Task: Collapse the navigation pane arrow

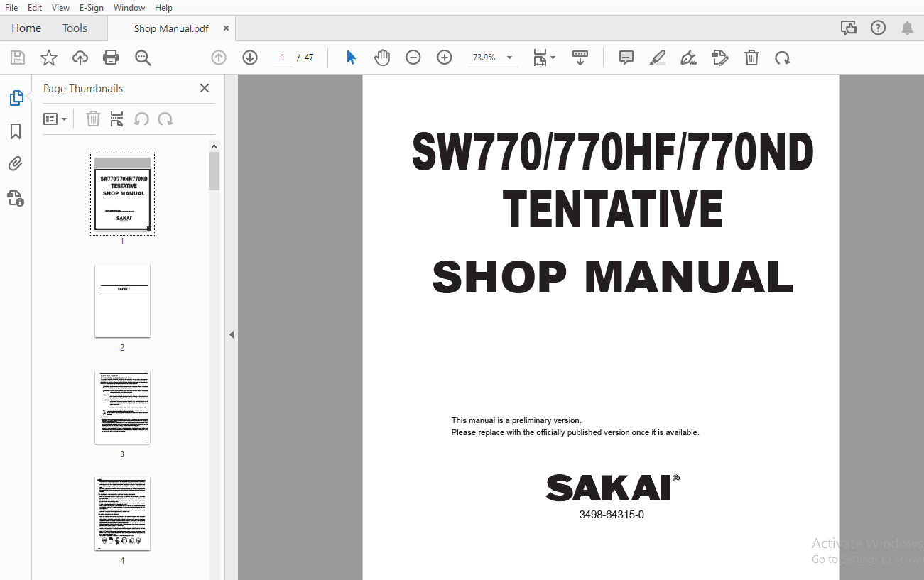Action: tap(232, 334)
